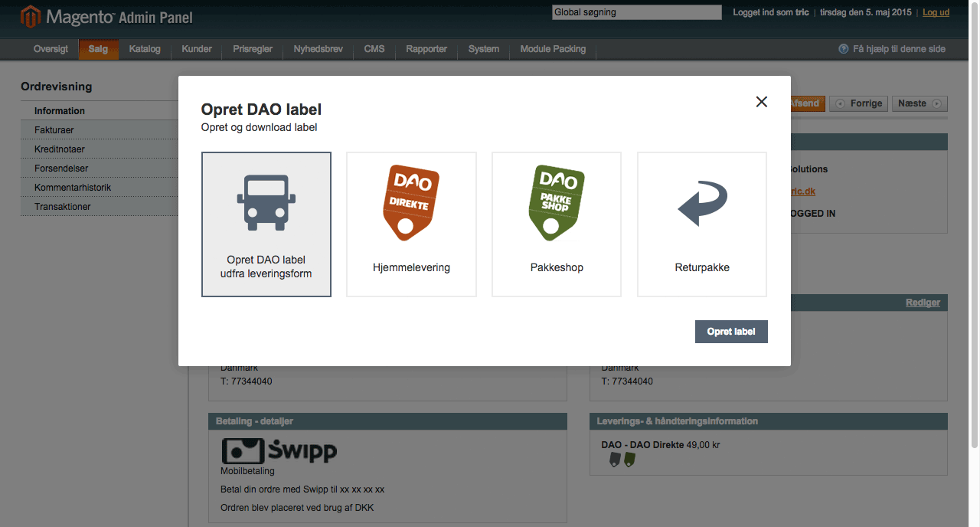Select the Returpakke return arrow icon
Image resolution: width=980 pixels, height=527 pixels.
click(x=702, y=204)
